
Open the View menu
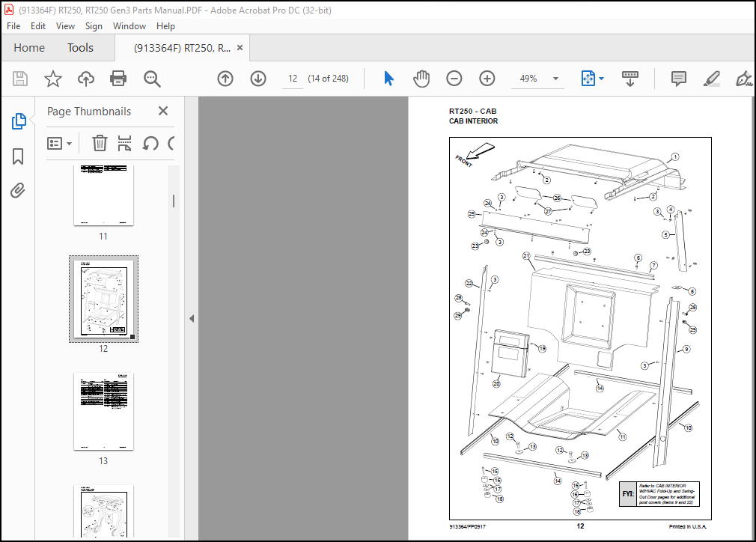tap(65, 26)
